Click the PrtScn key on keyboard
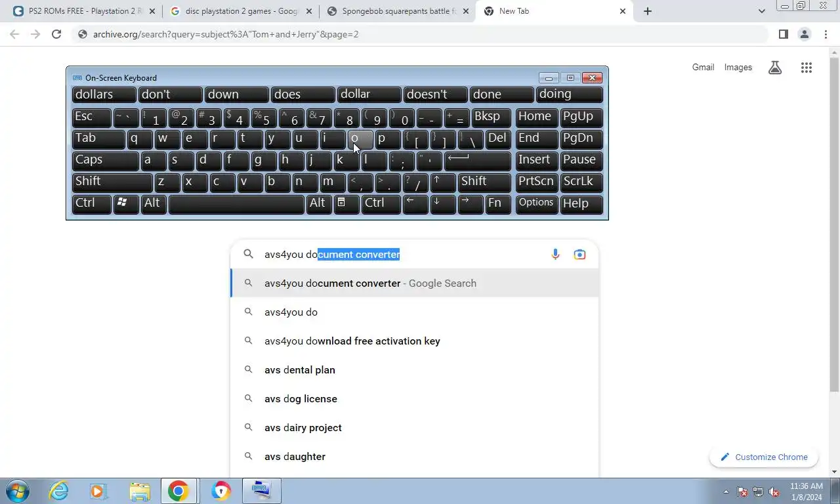Viewport: 840px width, 504px height. coord(537,182)
